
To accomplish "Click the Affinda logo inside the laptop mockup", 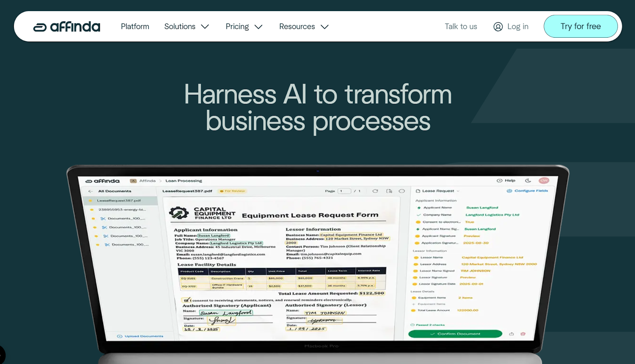I will 103,181.
